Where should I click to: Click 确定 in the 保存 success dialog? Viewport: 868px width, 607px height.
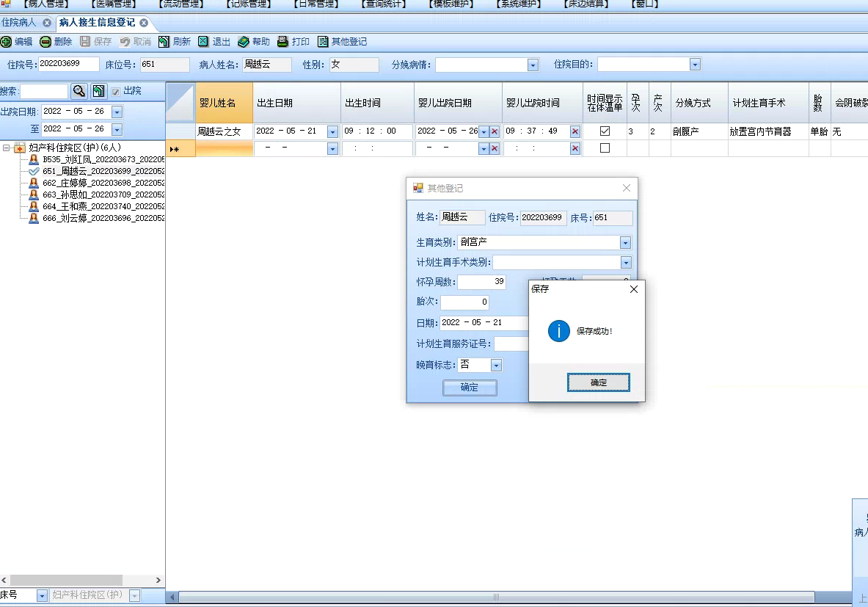[x=599, y=382]
